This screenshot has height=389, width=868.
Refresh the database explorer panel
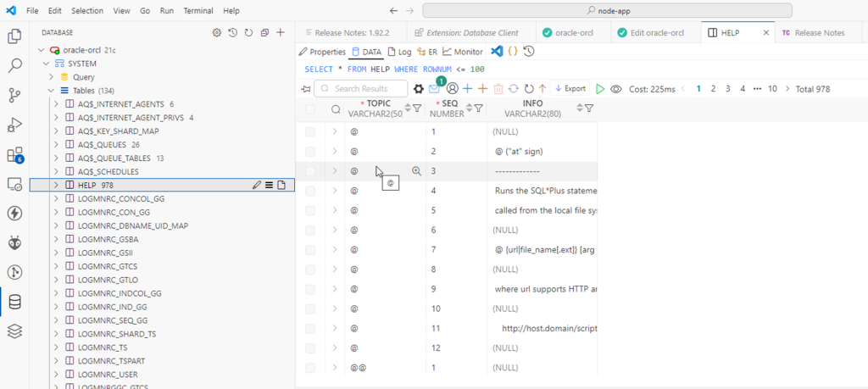[248, 32]
